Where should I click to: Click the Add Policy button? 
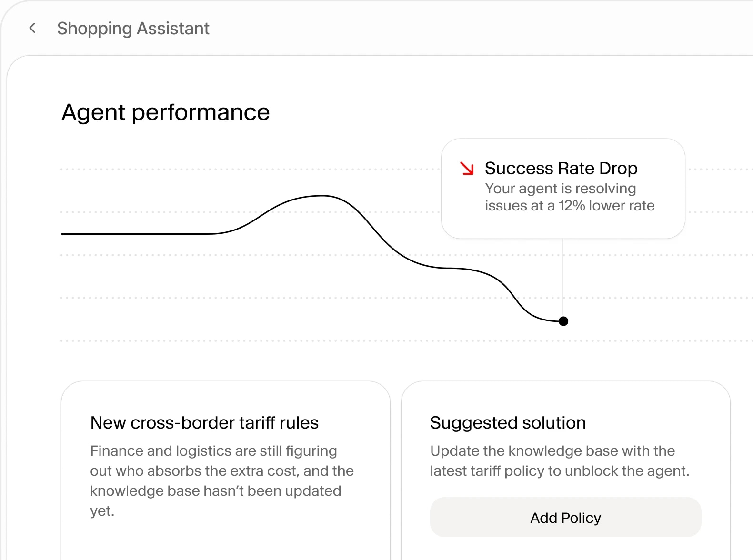point(565,518)
